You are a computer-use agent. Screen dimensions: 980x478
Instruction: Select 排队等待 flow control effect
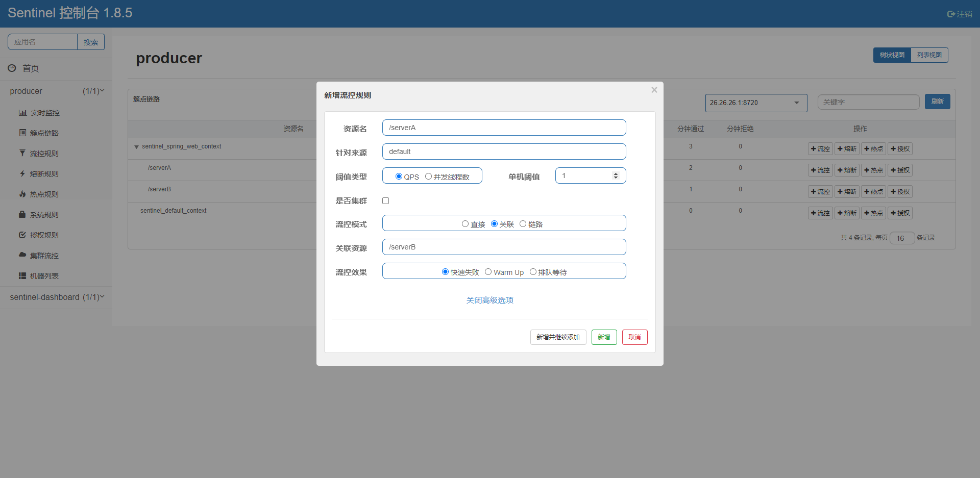click(533, 272)
